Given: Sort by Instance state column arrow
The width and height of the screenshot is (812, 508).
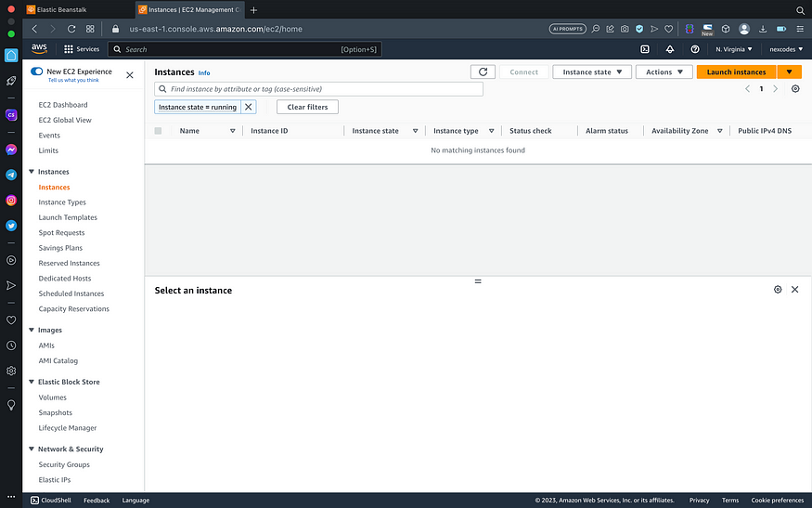Looking at the screenshot, I should [416, 131].
